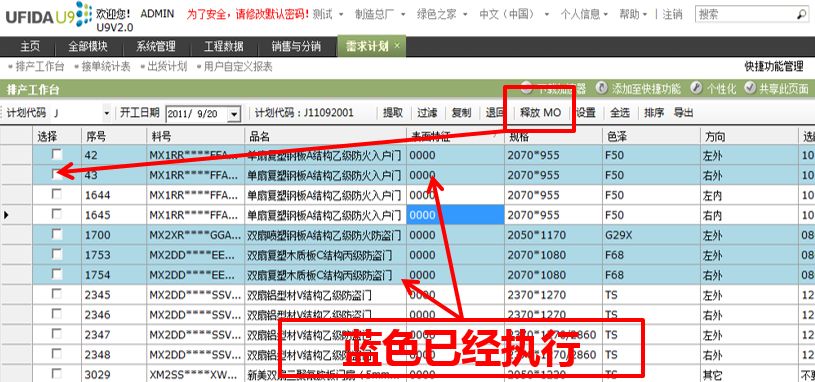The height and width of the screenshot is (382, 815).
Task: Close the 需求计划 tab with its x
Action: [397, 46]
